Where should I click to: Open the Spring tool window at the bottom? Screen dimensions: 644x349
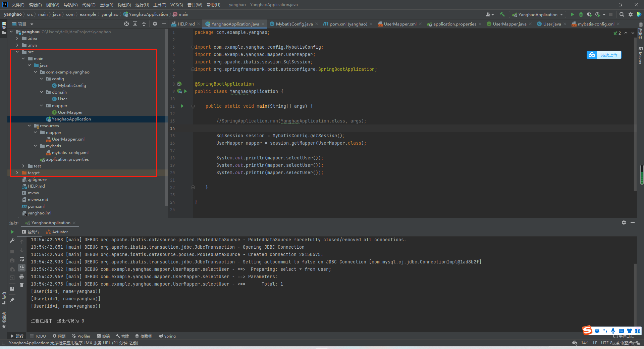[x=167, y=336]
